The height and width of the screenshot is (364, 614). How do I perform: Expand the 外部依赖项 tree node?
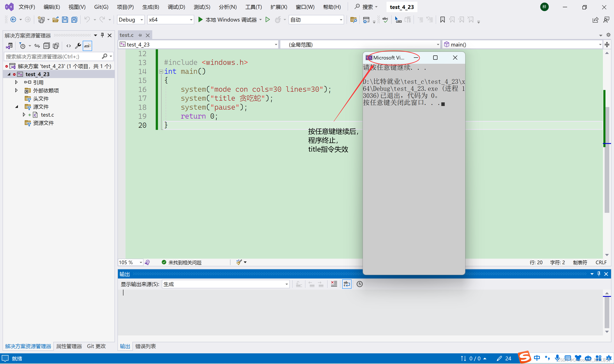(x=16, y=90)
